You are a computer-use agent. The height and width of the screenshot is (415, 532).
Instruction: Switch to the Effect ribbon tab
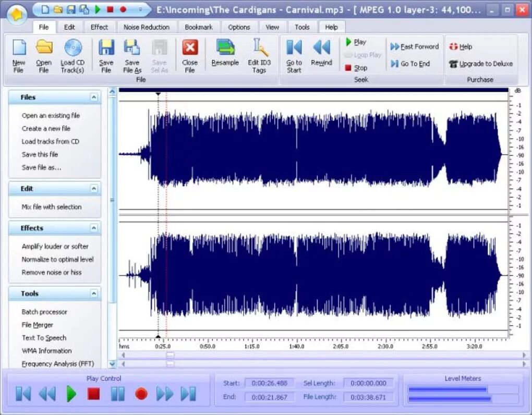pos(99,27)
